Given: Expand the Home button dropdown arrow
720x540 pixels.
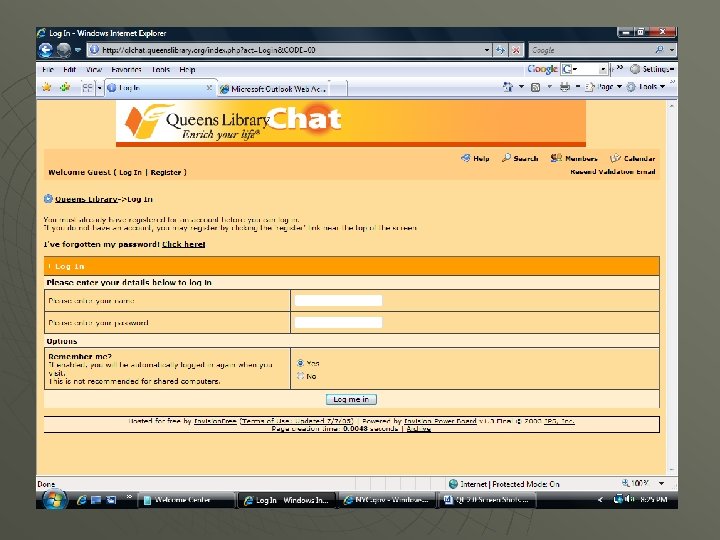Looking at the screenshot, I should [521, 87].
